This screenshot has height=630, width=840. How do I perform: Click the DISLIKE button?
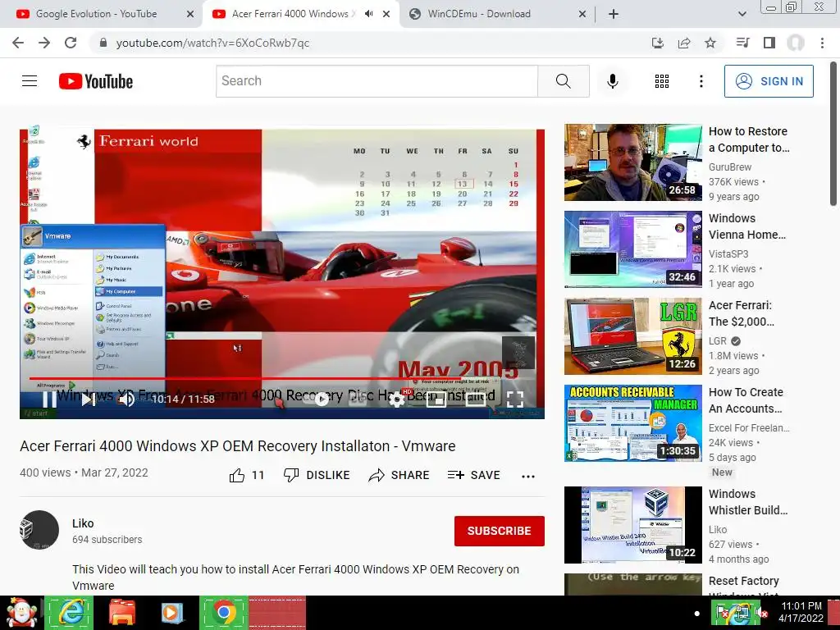pos(317,475)
